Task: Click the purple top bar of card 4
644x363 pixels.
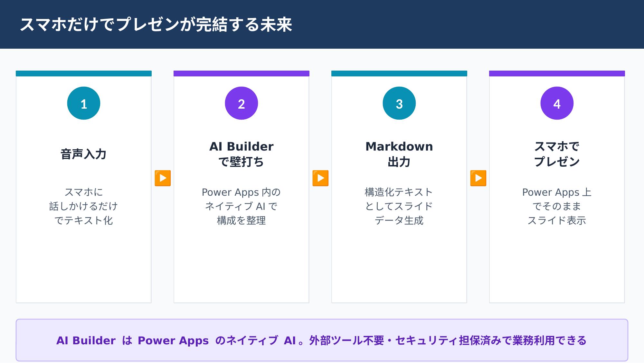Action: [557, 74]
